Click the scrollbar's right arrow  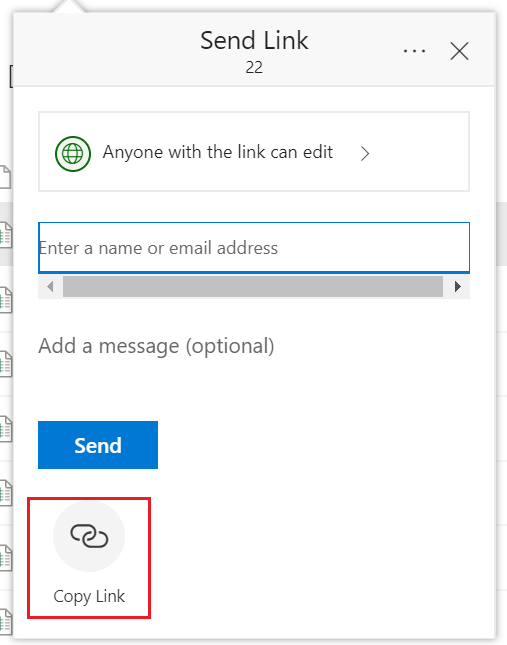coord(457,286)
